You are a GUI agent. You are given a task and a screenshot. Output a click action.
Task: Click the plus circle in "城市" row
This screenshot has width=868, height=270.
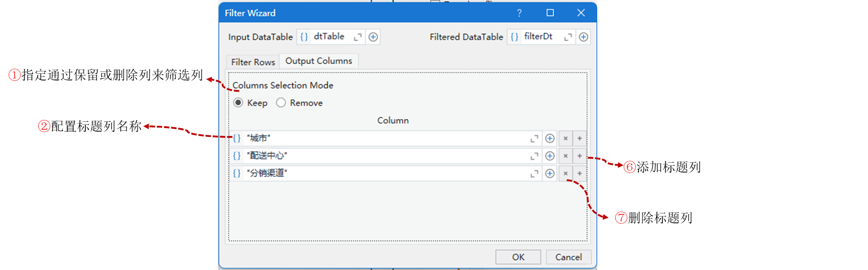point(550,138)
